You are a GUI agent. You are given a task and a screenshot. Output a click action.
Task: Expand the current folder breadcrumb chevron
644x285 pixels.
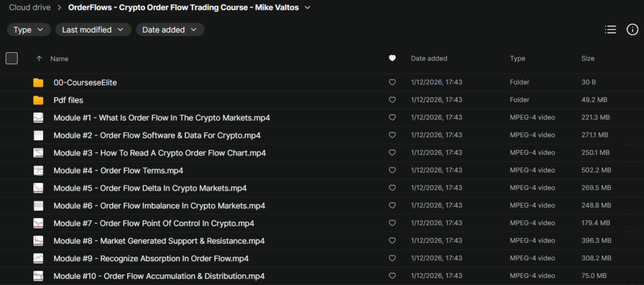pyautogui.click(x=308, y=8)
